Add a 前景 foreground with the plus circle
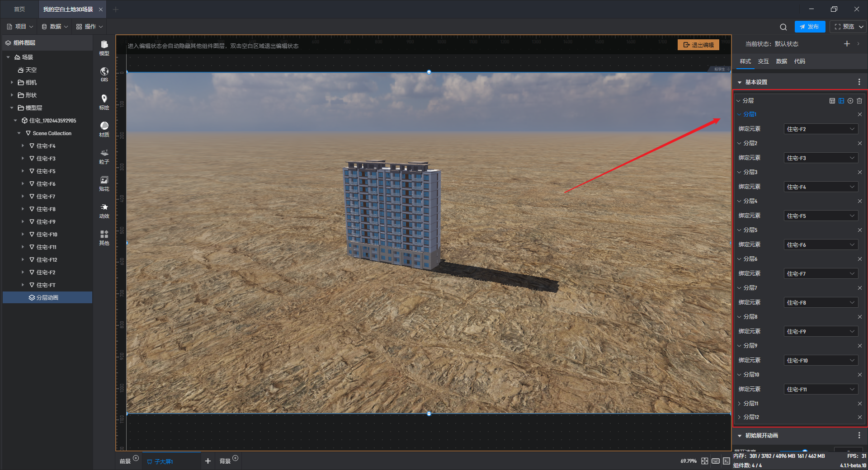868x470 pixels. (x=136, y=458)
